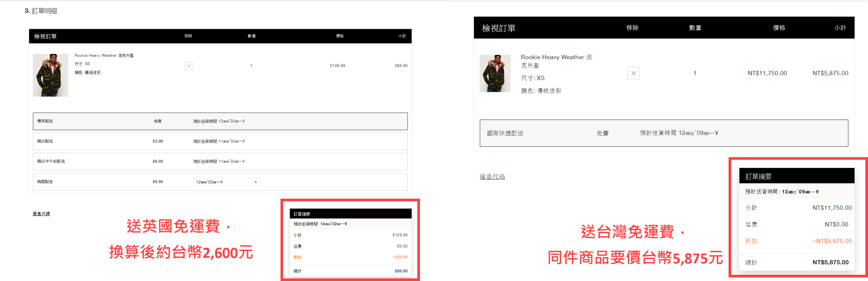Pick 隔日中午前配送 £6.00 delivery option

click(x=220, y=161)
